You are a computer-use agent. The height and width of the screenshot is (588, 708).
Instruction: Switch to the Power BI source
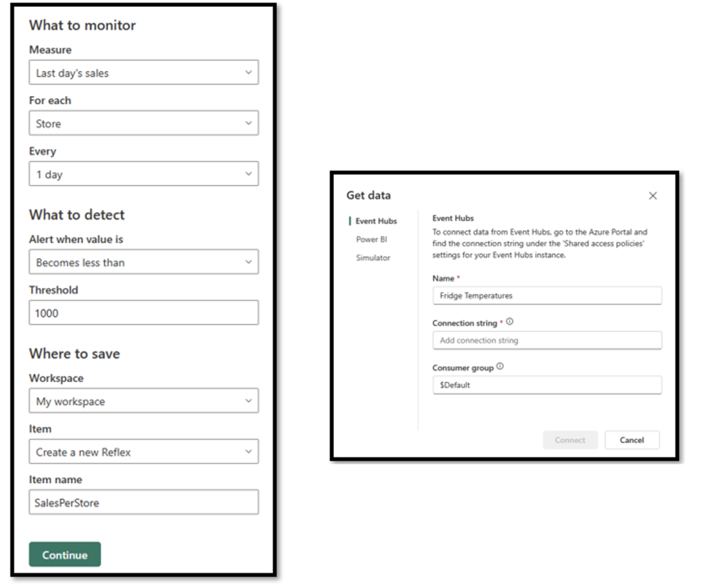pos(371,240)
